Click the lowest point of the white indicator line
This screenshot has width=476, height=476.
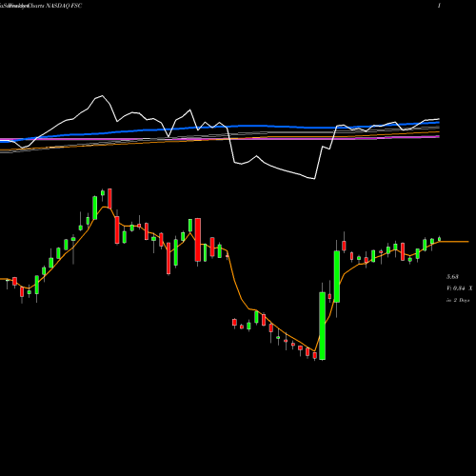click(314, 179)
